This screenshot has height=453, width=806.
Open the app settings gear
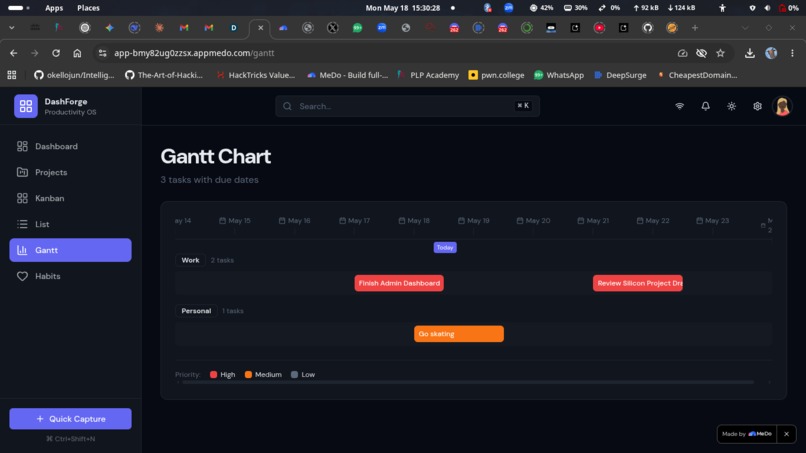click(x=757, y=106)
